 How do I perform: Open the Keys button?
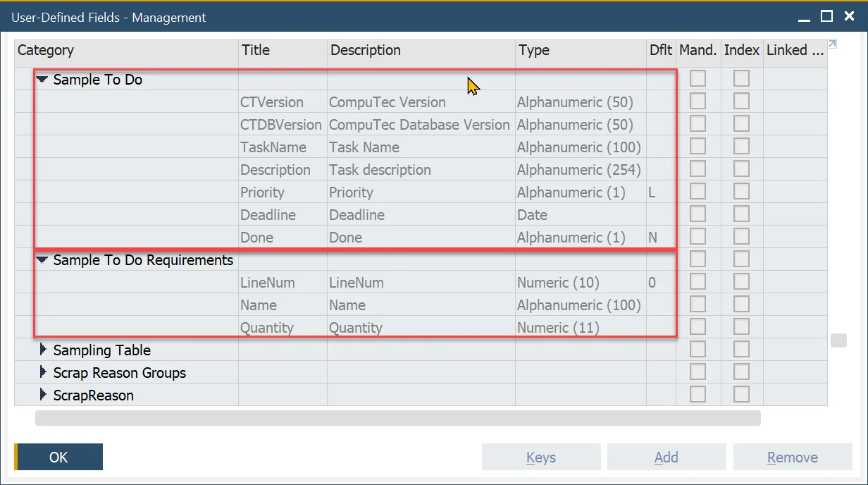540,458
